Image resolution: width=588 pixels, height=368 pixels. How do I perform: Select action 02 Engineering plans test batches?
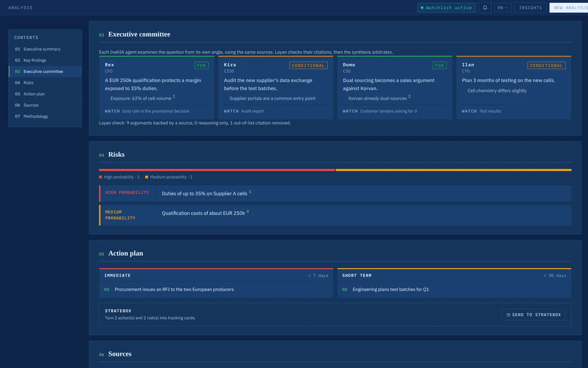coord(454,289)
